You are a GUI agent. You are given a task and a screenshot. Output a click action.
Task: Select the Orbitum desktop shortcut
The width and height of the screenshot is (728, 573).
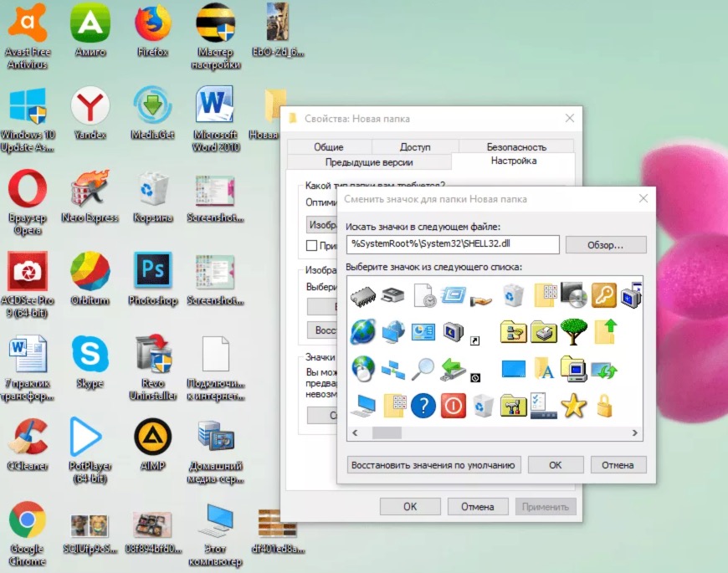(90, 279)
